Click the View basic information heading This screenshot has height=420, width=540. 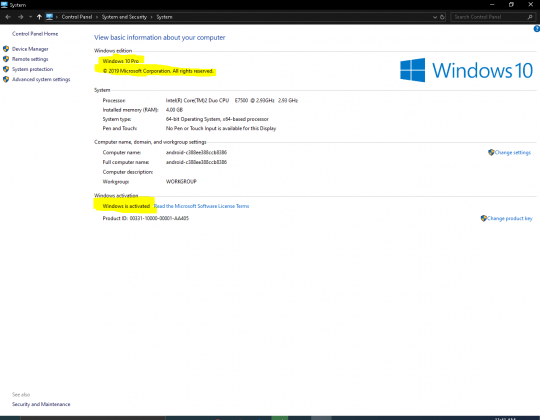[x=159, y=38]
